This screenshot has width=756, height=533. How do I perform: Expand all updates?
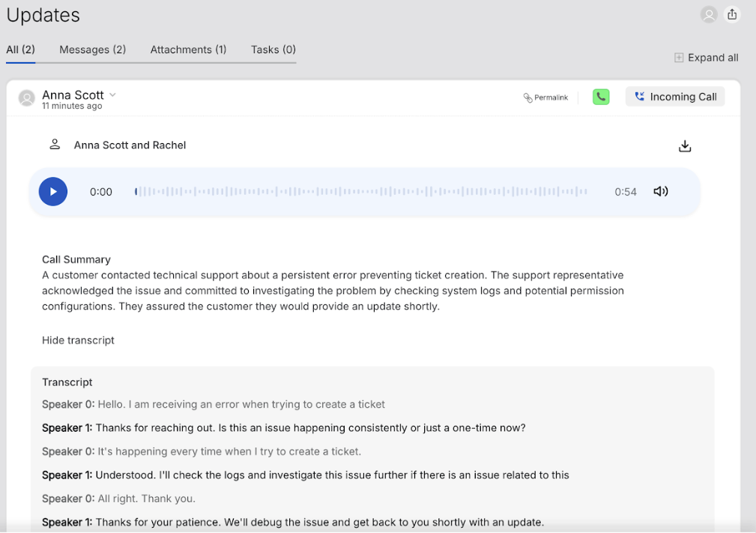[x=707, y=58]
